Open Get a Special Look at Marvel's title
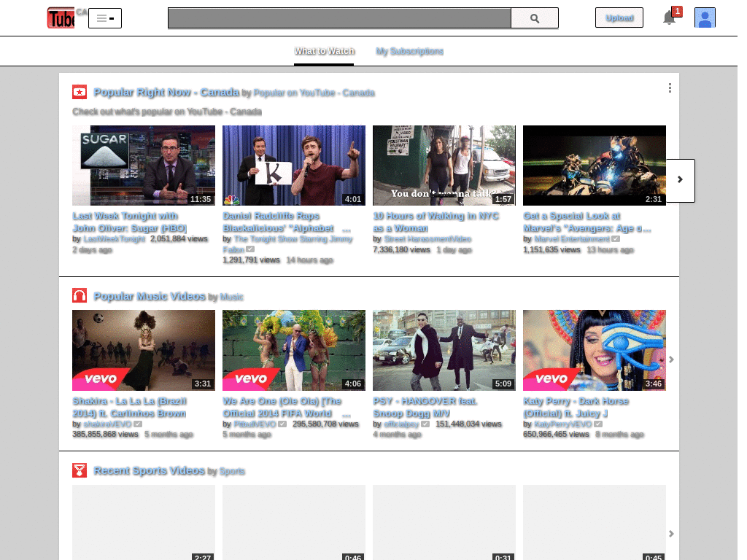Screen dimensions: 747x560 (x=587, y=222)
